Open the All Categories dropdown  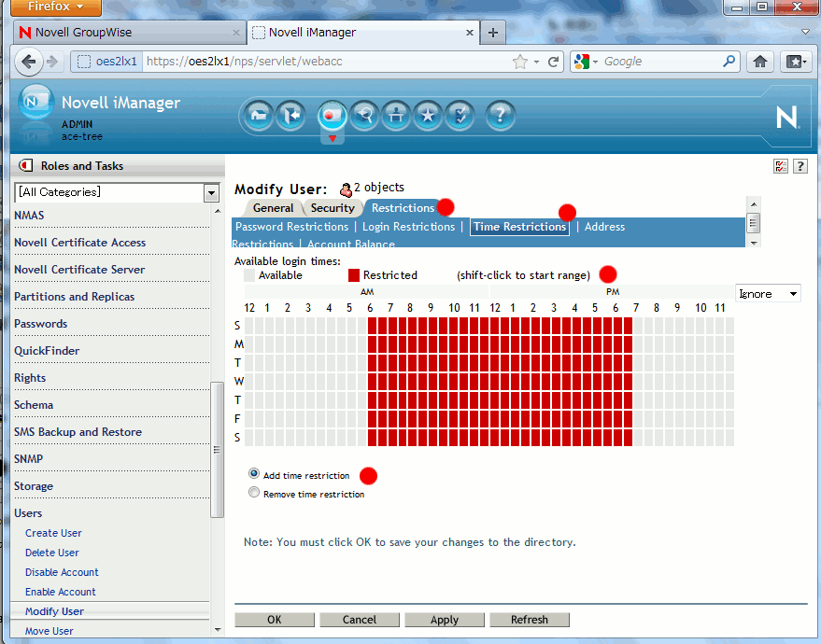click(x=211, y=192)
